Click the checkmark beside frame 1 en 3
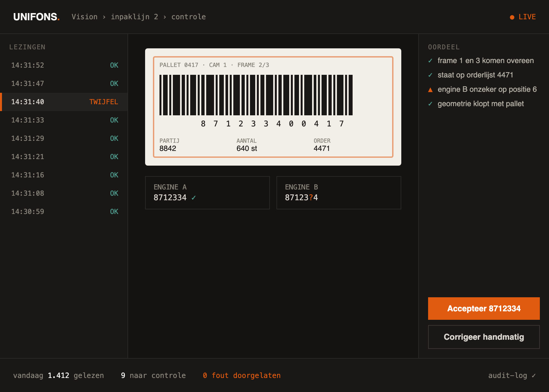 click(x=430, y=61)
